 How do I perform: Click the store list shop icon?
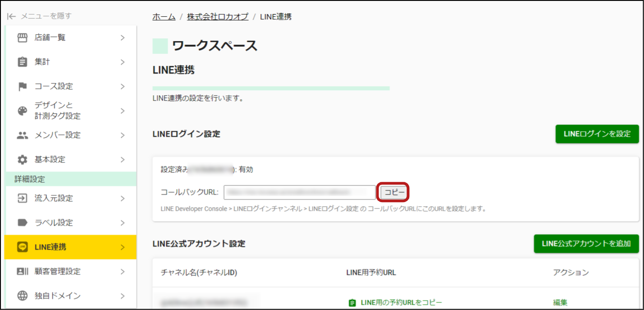[x=22, y=38]
